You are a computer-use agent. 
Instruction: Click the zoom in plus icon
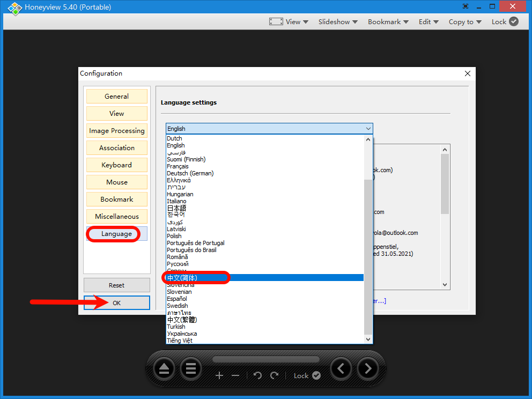(219, 375)
